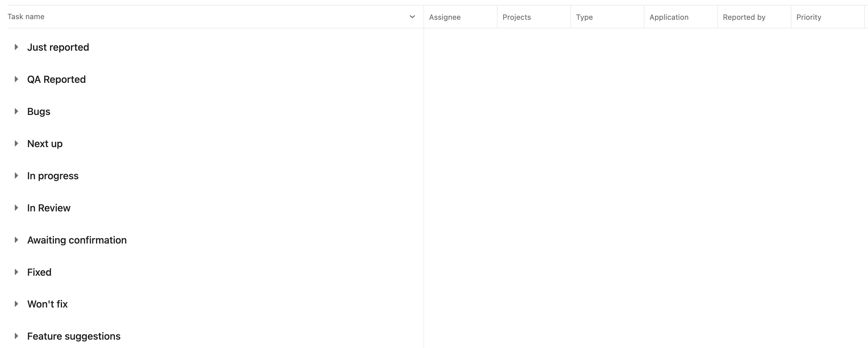
Task: Expand the Feature suggestions section
Action: 16,336
